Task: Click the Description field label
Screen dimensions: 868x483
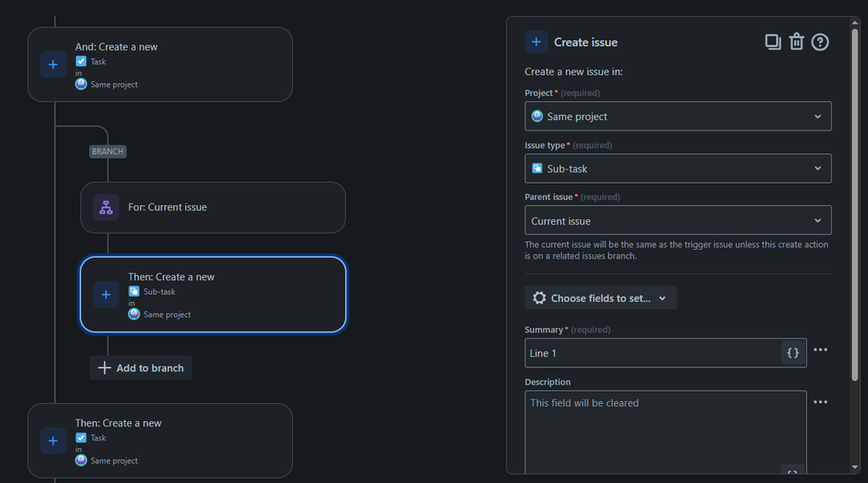Action: tap(547, 382)
